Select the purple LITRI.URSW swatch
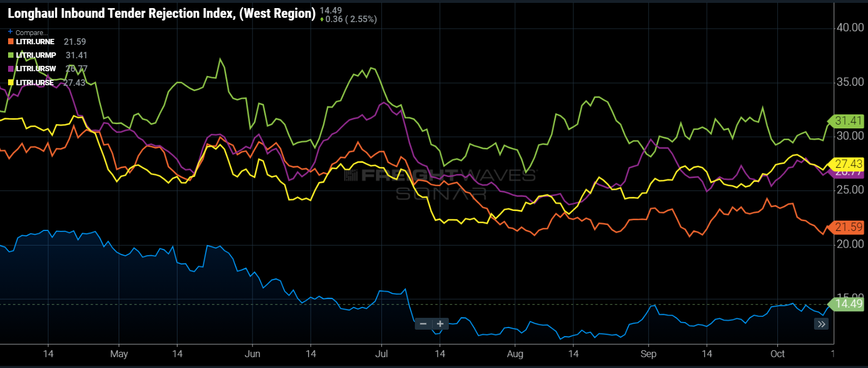 click(x=11, y=69)
